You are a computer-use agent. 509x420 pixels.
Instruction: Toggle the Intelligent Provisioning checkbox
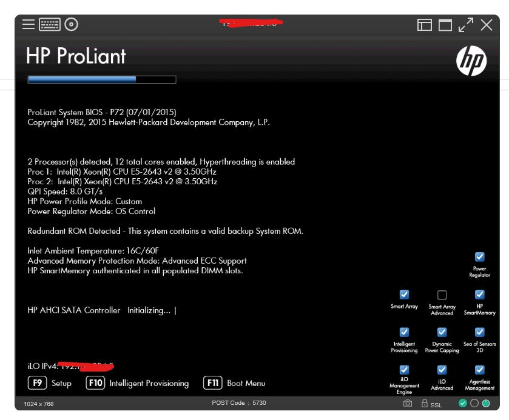[x=404, y=332]
